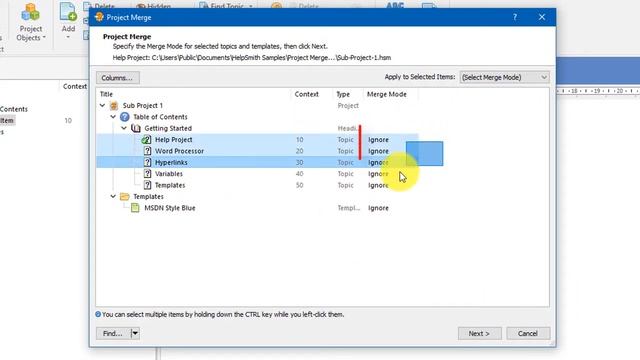
Task: Click Ignore merge mode for Word Processor
Action: [x=378, y=151]
